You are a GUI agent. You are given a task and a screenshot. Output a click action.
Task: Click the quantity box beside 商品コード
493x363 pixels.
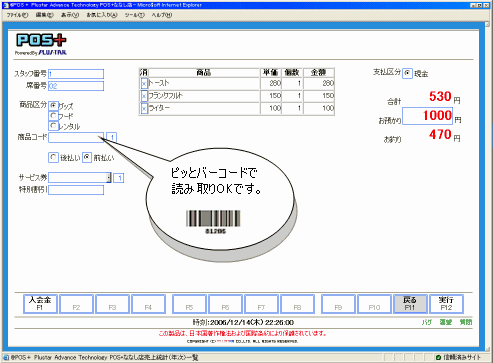tap(112, 137)
